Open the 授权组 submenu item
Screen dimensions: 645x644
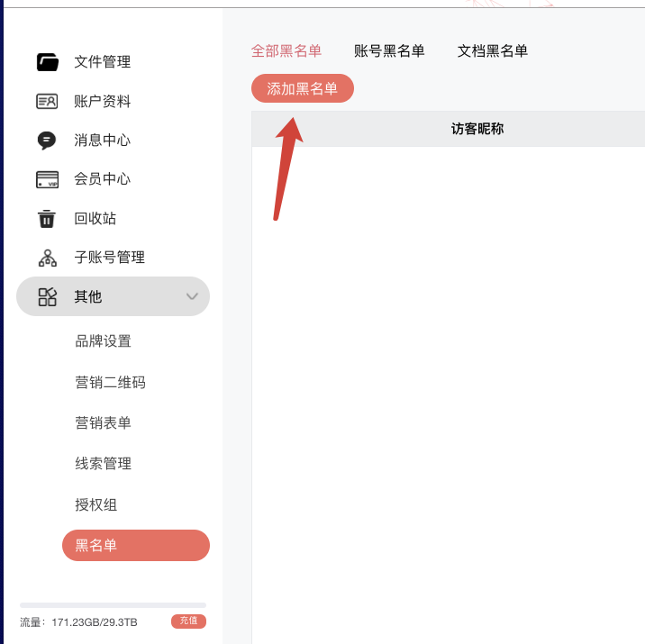click(95, 504)
